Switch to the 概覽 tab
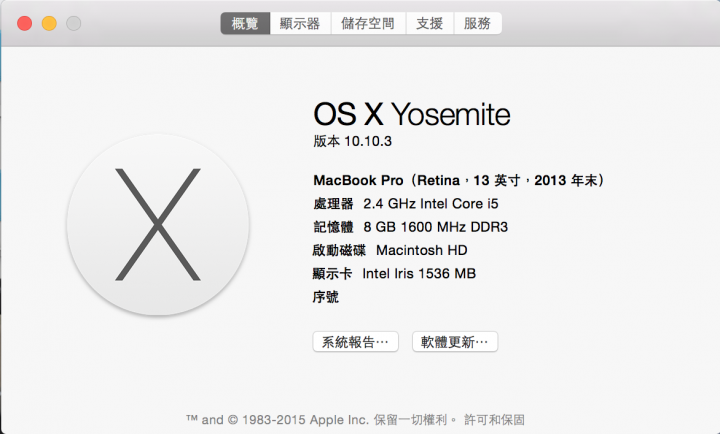The width and height of the screenshot is (720, 434). point(245,23)
